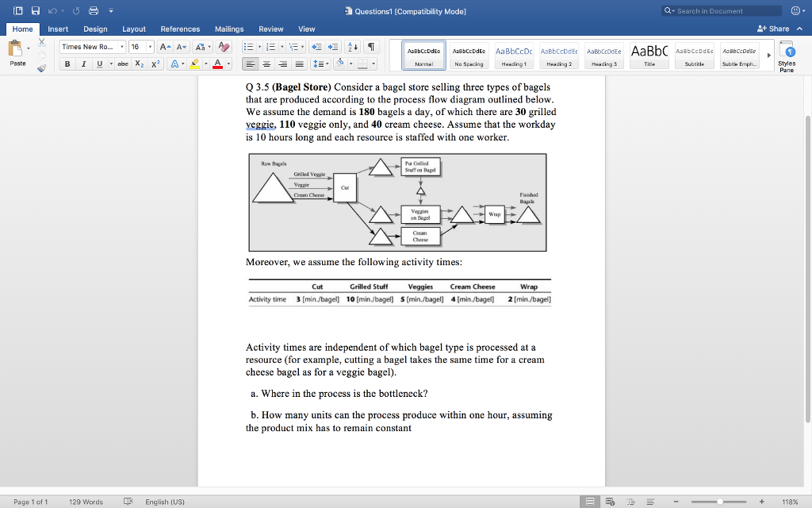The image size is (812, 508).
Task: Apply strikethrough formatting
Action: [123, 63]
